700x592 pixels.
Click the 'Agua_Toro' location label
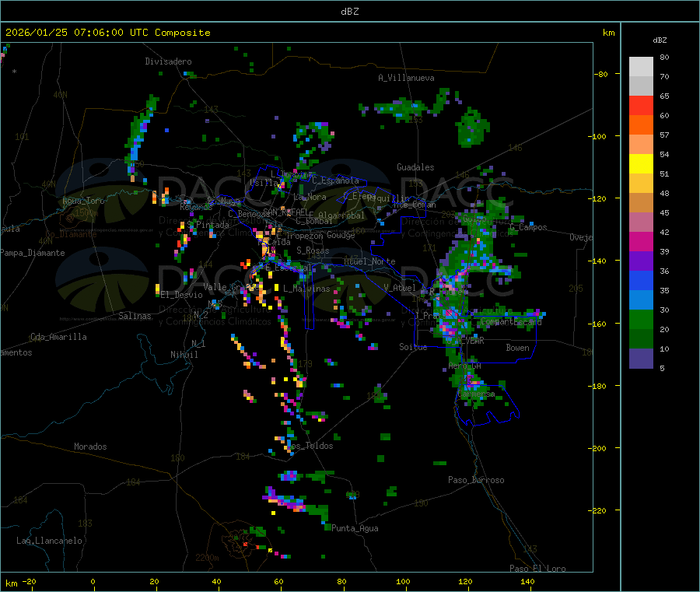coord(83,201)
